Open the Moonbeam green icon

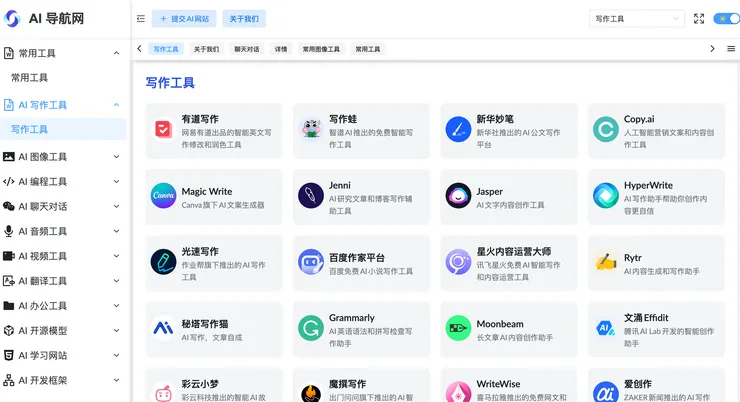point(458,328)
